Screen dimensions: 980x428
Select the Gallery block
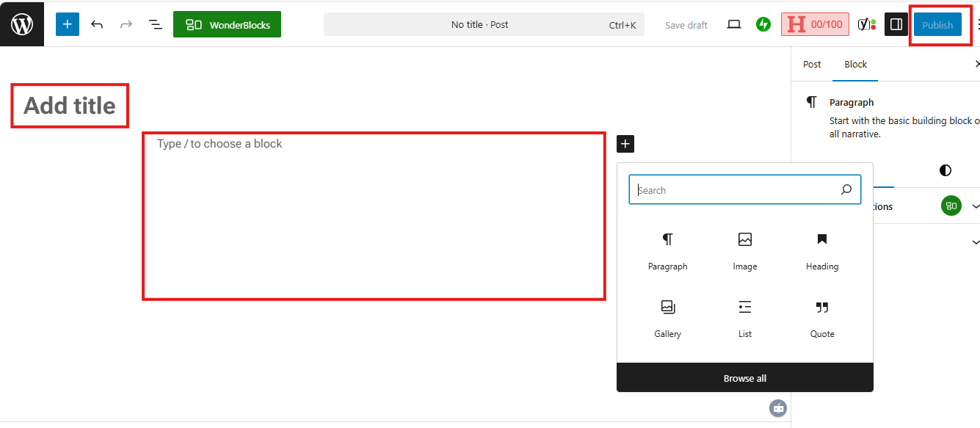(667, 317)
